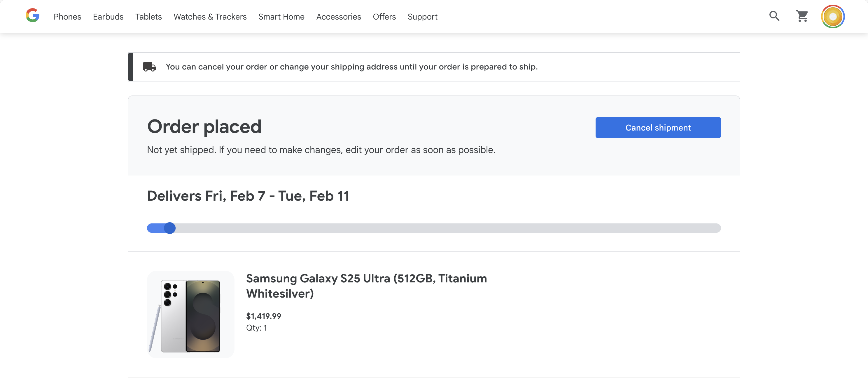This screenshot has height=389, width=868.
Task: Open the Support menu
Action: pos(422,17)
